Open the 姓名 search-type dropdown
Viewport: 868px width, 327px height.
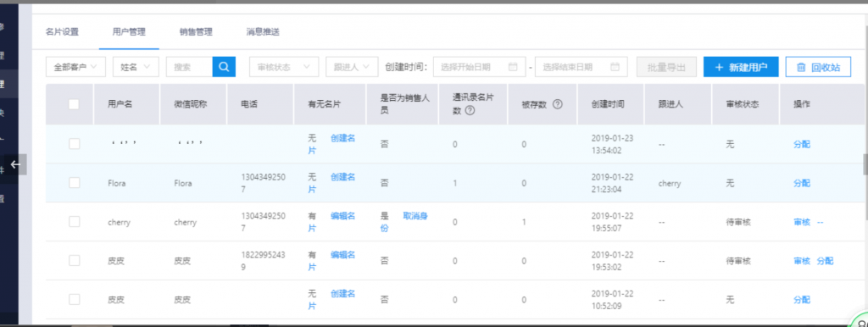coord(136,67)
